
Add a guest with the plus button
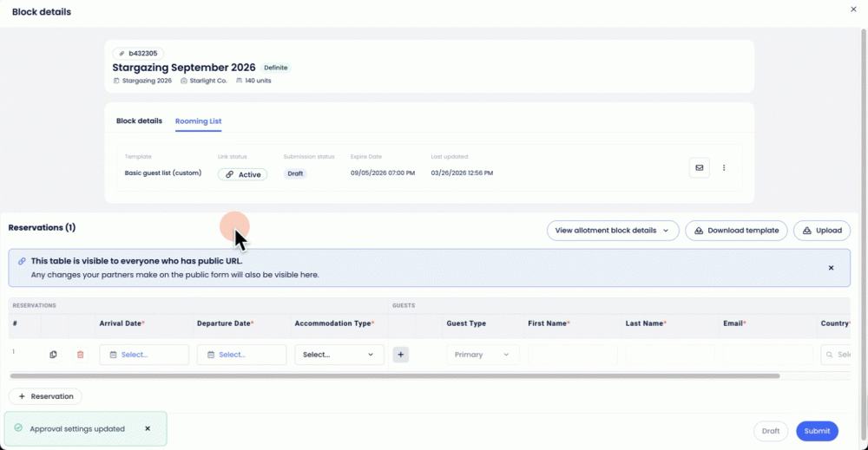[401, 355]
